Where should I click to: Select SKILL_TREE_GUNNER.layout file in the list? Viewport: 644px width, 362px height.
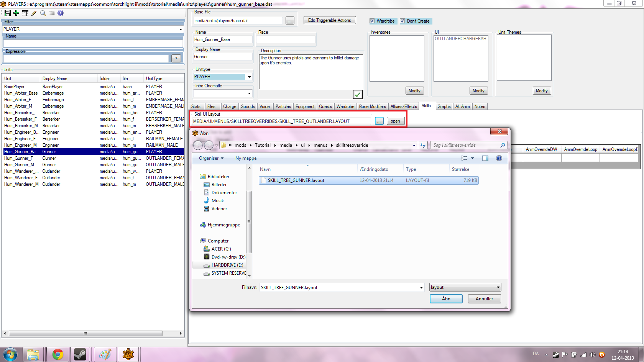click(369, 180)
